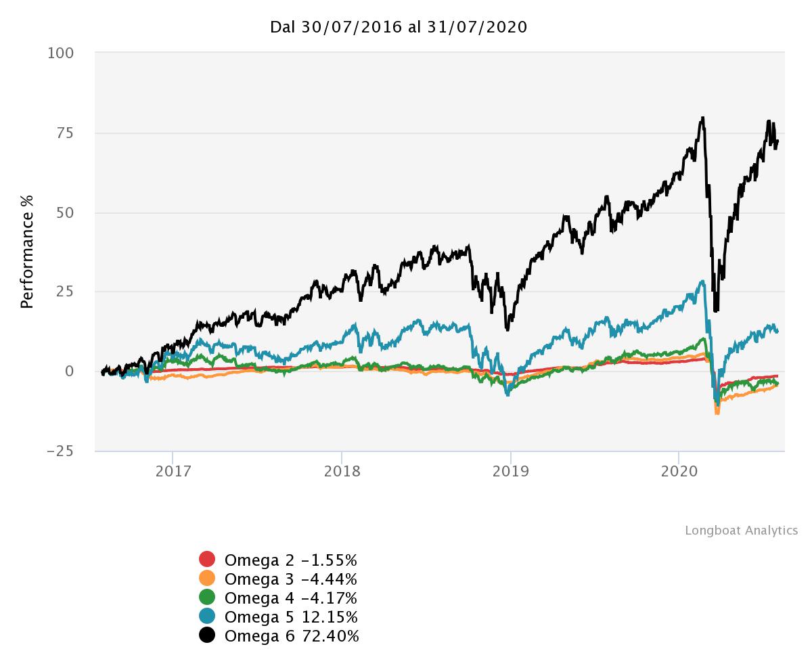Image resolution: width=812 pixels, height=651 pixels.
Task: Click the black Omega 6 legend circle
Action: point(207,635)
